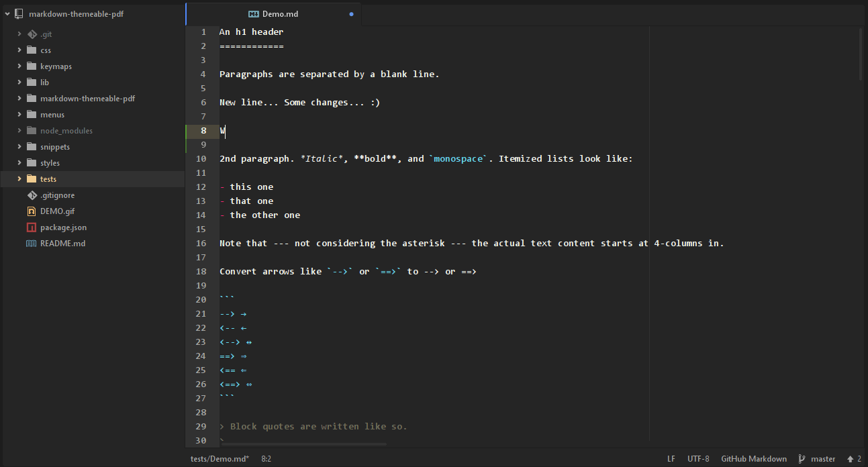Screen dimensions: 868x467
Task: Click the DEMO.gif image file icon
Action: point(32,211)
